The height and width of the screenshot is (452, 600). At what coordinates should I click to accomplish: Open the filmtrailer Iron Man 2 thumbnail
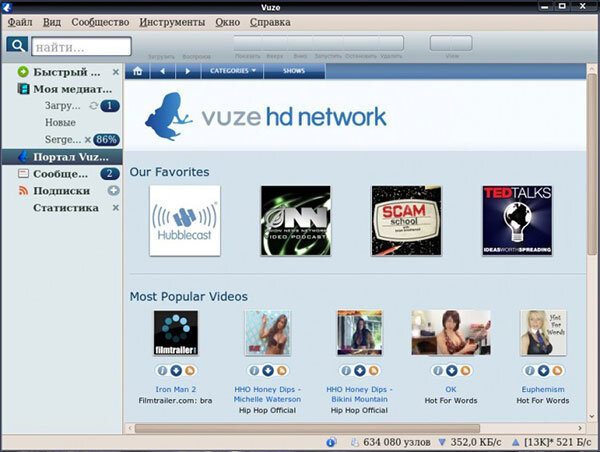point(176,333)
